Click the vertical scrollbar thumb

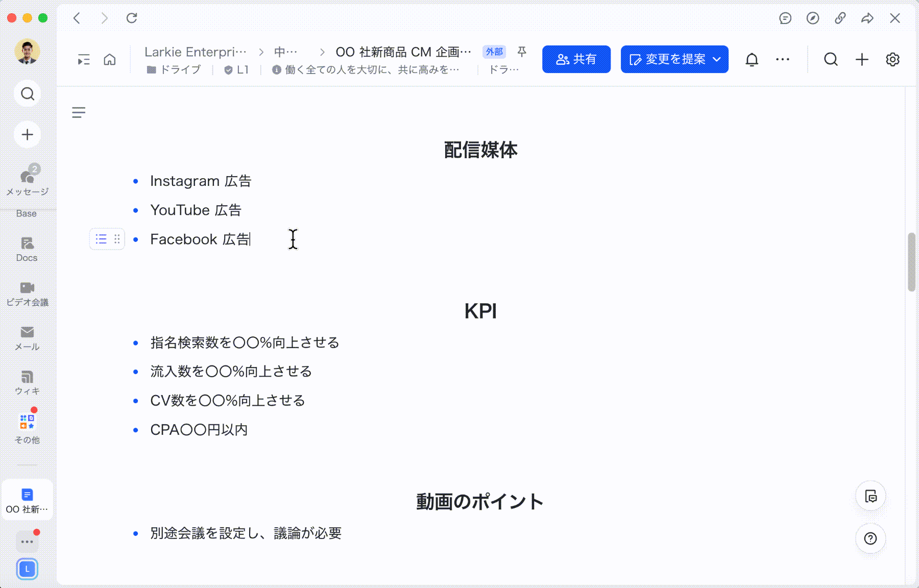[911, 262]
